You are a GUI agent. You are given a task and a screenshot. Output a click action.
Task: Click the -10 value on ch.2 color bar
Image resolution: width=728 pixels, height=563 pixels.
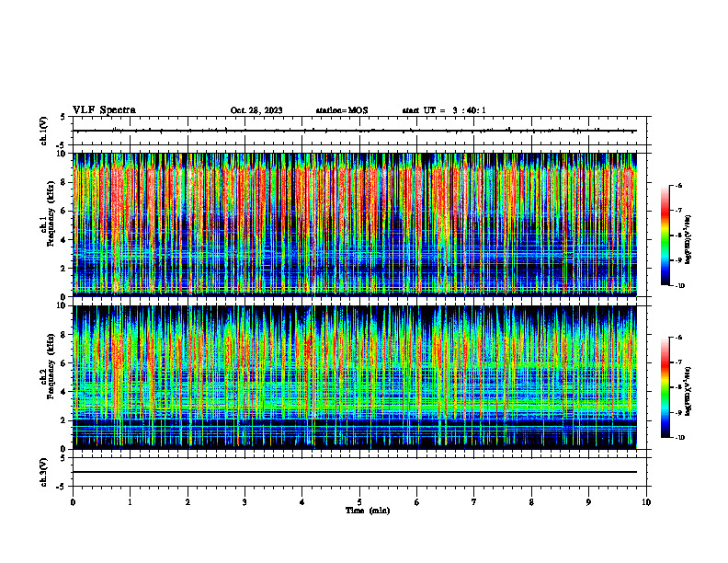coord(679,438)
